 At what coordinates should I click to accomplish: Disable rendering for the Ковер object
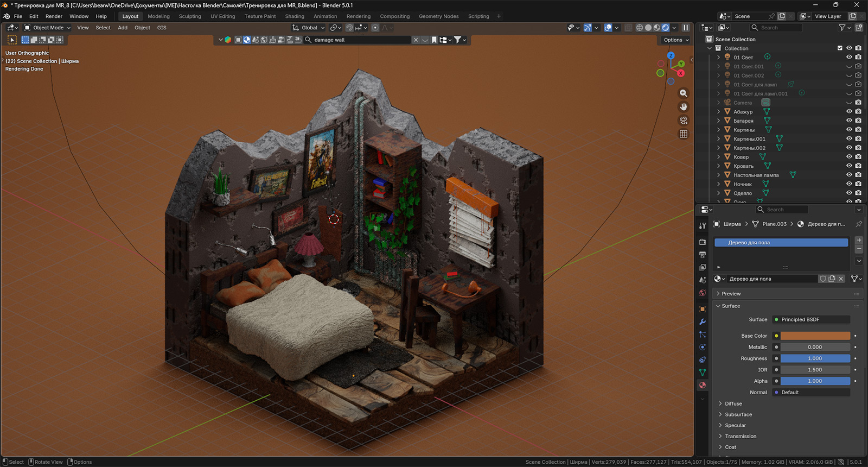858,157
